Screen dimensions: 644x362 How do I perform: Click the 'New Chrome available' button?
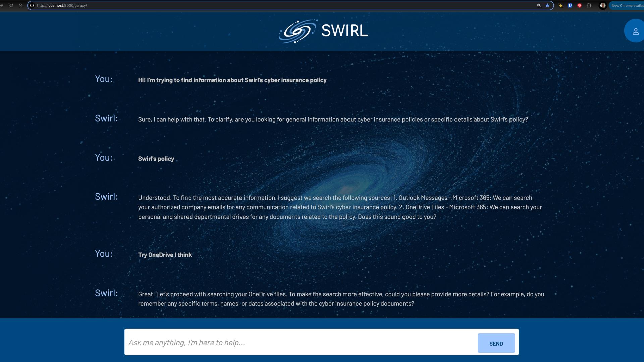627,5
